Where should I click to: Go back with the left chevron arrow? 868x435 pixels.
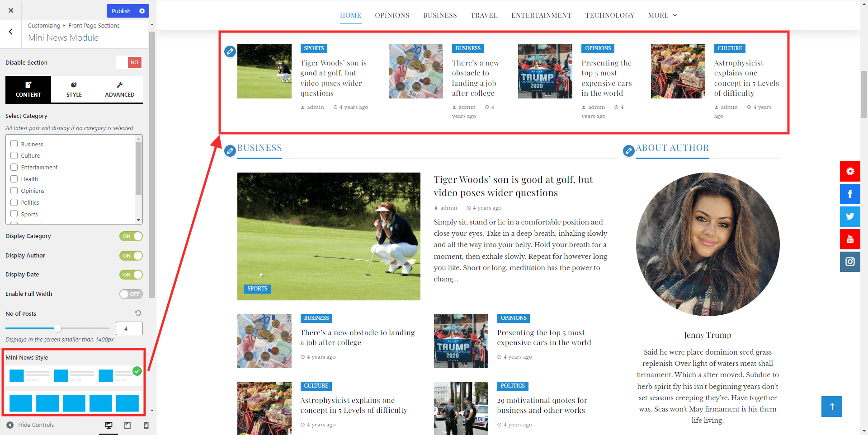point(10,32)
